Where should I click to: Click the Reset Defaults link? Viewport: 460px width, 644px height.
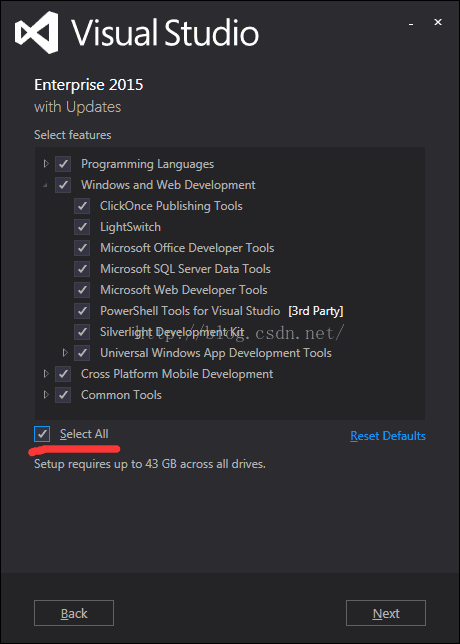388,436
